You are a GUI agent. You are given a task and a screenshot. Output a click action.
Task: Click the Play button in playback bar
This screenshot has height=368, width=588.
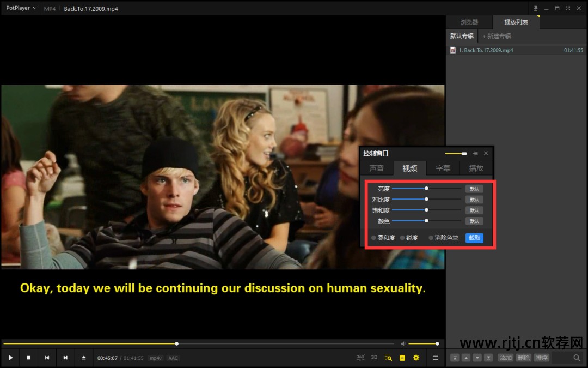pyautogui.click(x=10, y=358)
